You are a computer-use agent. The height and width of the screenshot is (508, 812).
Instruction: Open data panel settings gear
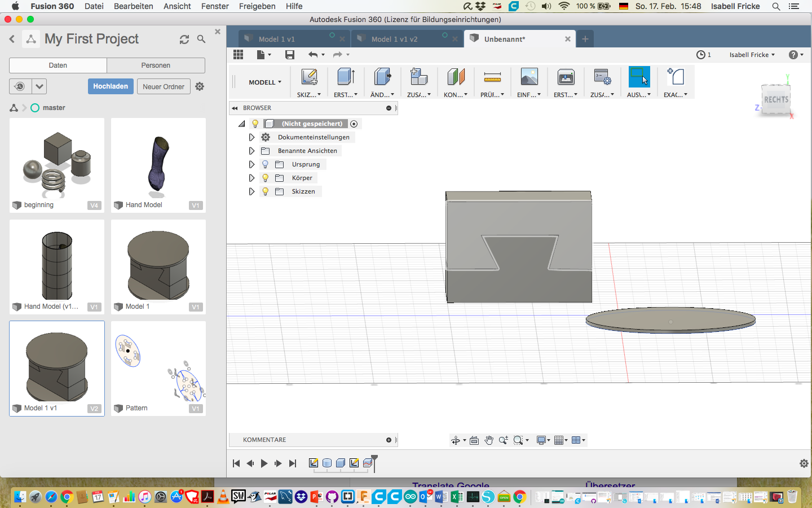click(x=200, y=86)
